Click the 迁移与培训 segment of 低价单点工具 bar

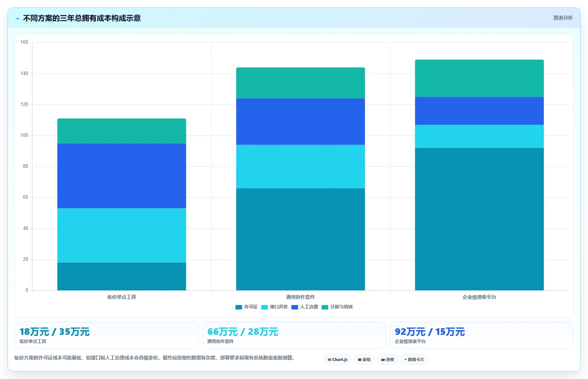[x=122, y=131]
